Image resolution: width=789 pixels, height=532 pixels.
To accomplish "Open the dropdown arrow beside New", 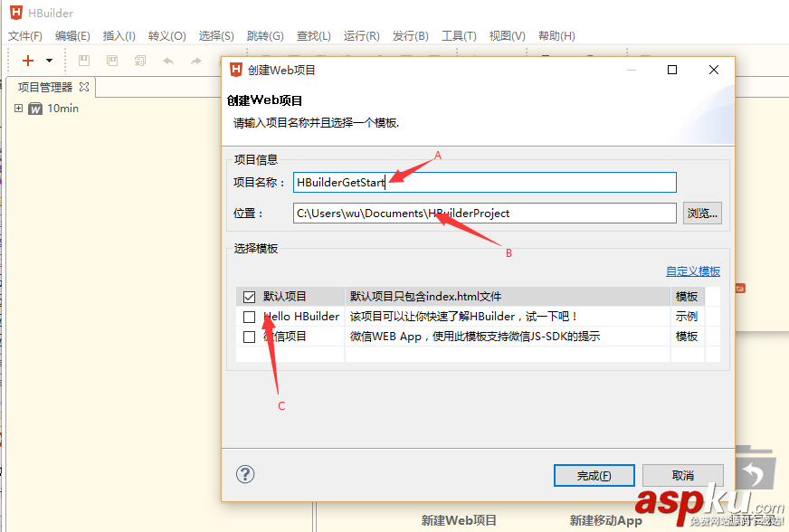I will [x=49, y=61].
